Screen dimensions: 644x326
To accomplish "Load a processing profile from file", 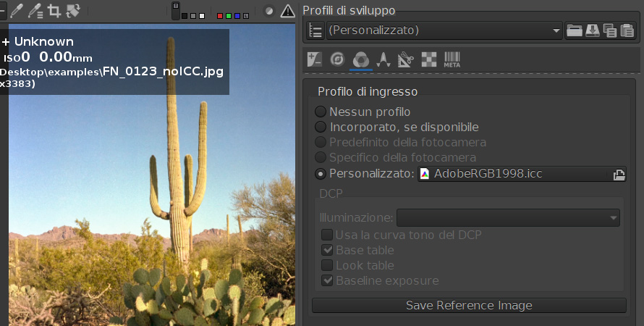I will click(x=575, y=30).
